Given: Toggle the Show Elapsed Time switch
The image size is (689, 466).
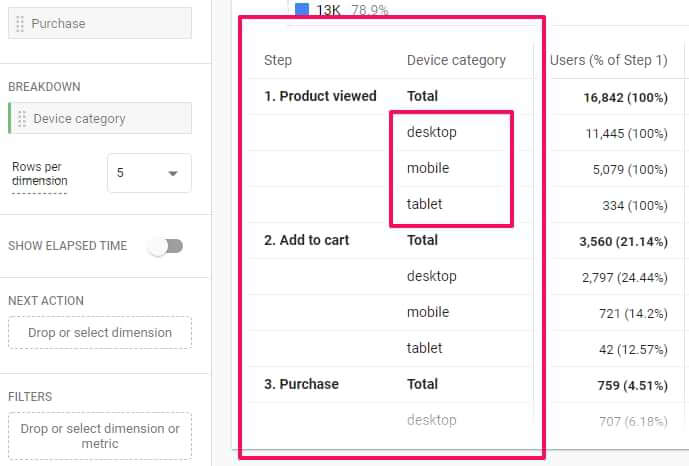Looking at the screenshot, I should pyautogui.click(x=166, y=246).
